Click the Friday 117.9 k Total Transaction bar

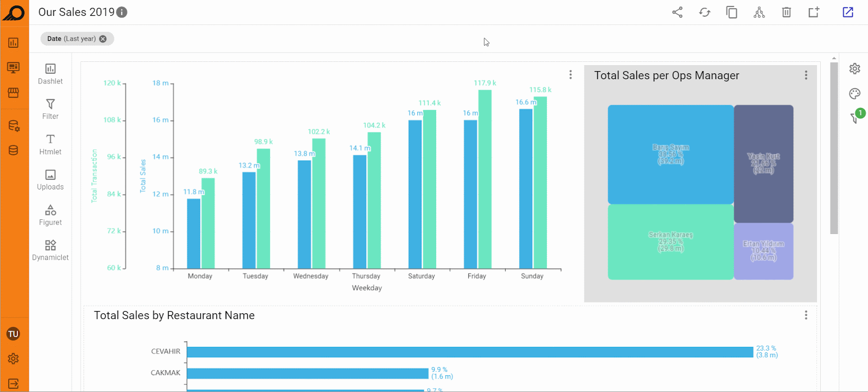click(x=485, y=179)
